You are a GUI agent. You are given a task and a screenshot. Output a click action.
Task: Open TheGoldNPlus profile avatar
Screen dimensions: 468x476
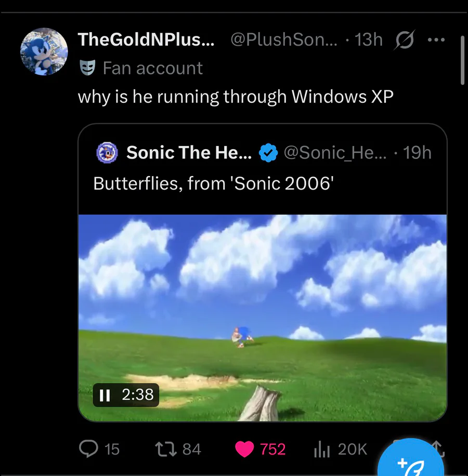pyautogui.click(x=44, y=52)
